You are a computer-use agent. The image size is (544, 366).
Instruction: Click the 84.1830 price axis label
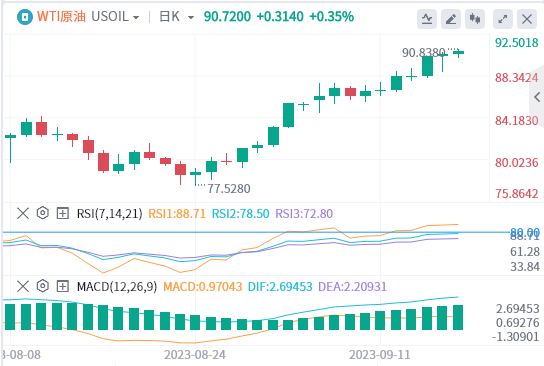(x=517, y=121)
